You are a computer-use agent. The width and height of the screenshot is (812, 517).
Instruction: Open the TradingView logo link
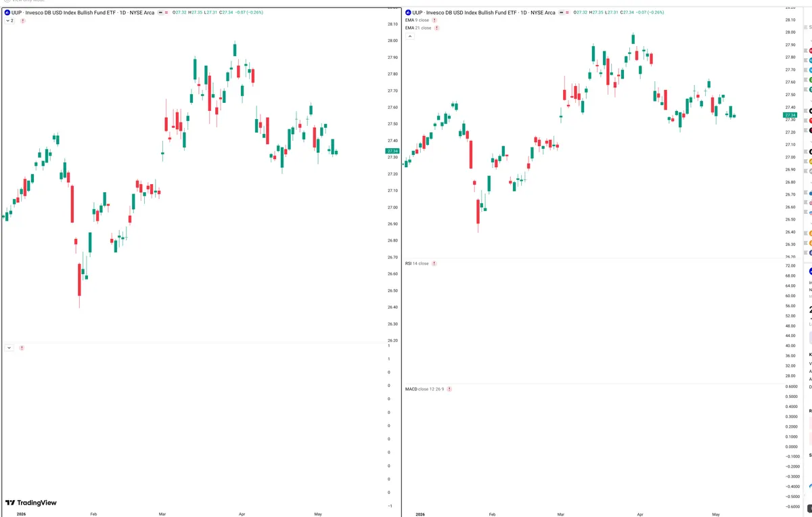tap(31, 503)
